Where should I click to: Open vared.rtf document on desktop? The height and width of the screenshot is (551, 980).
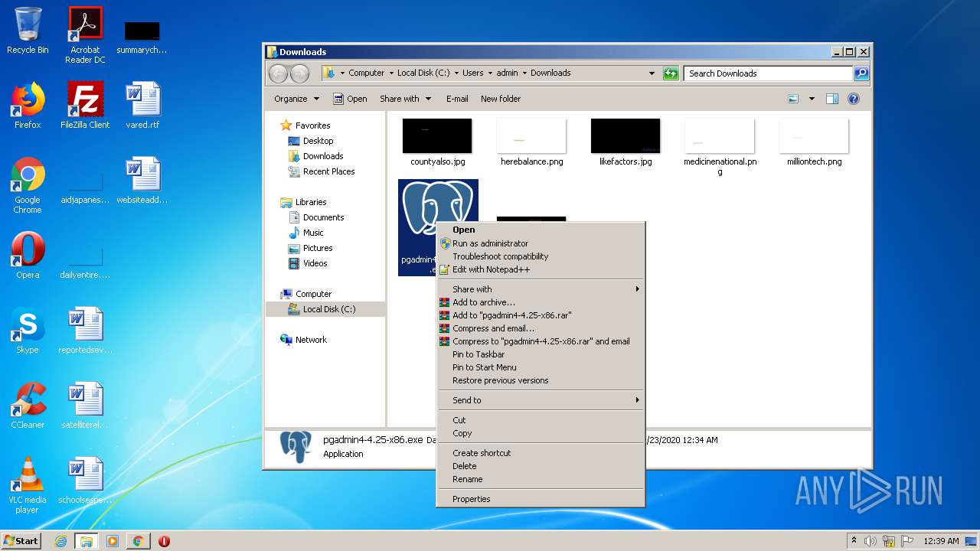pos(143,106)
